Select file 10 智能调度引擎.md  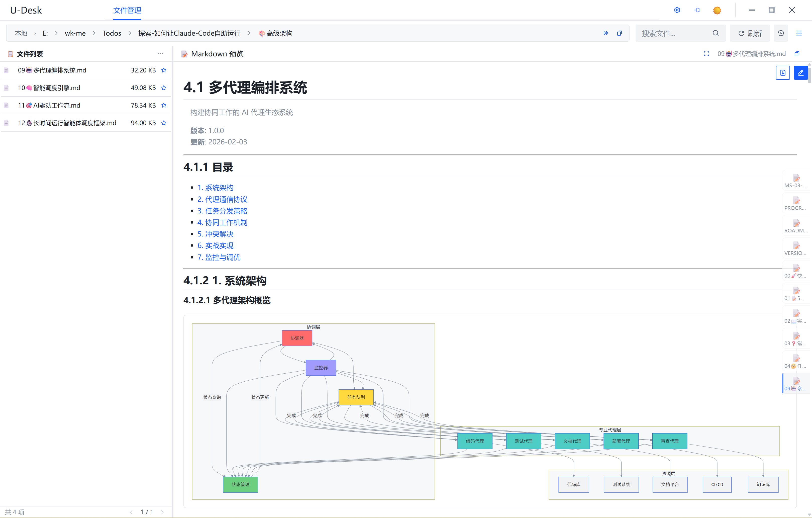tap(86, 88)
